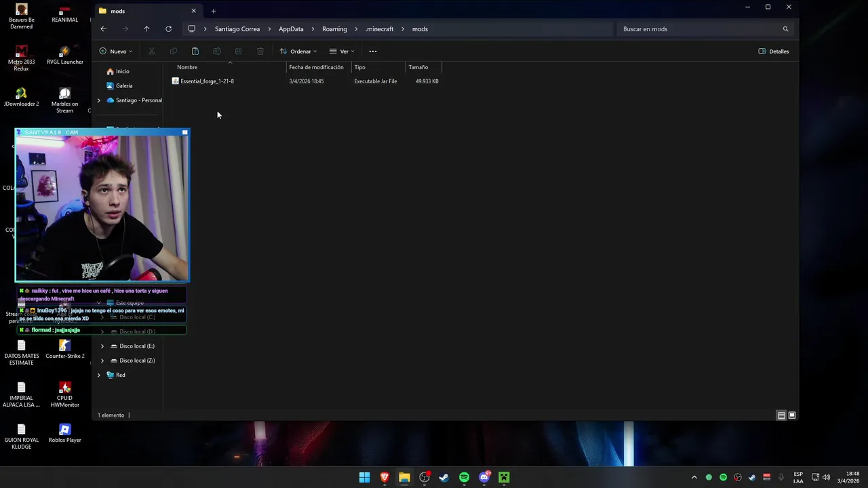Click the PC monitor icon in address bar
Image resolution: width=868 pixels, height=488 pixels.
[x=192, y=29]
